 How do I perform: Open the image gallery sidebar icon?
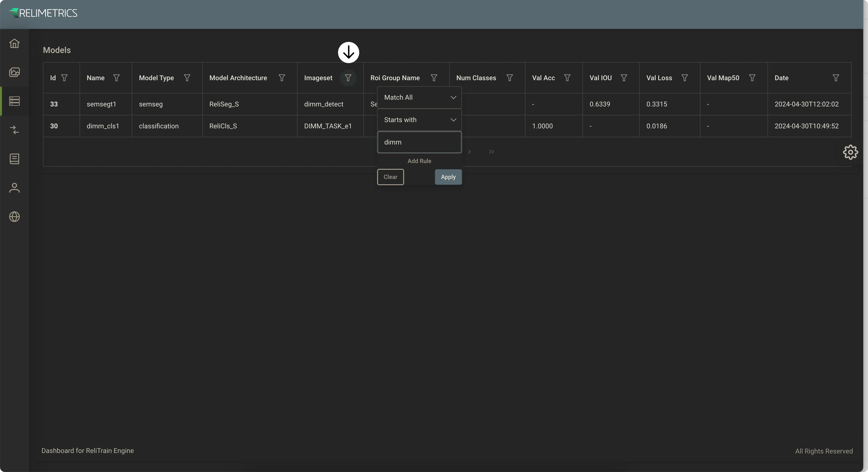(x=14, y=72)
